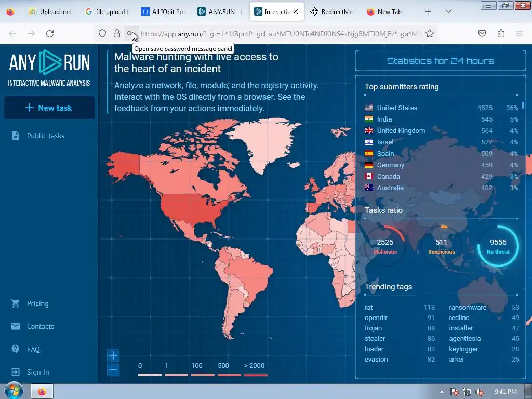Switch to the file upload Google tab
532x399 pixels.
(107, 12)
